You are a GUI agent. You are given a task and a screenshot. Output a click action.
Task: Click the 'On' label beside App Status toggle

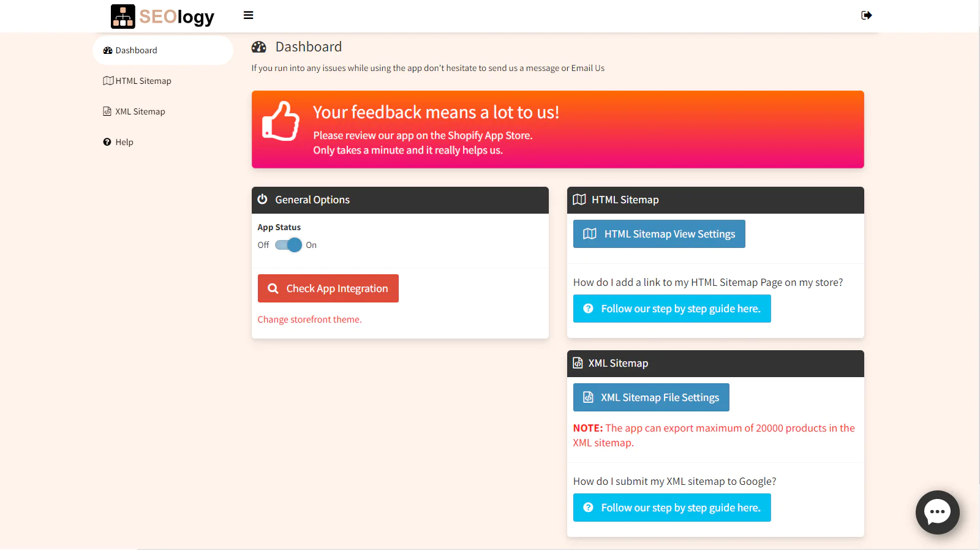point(311,245)
